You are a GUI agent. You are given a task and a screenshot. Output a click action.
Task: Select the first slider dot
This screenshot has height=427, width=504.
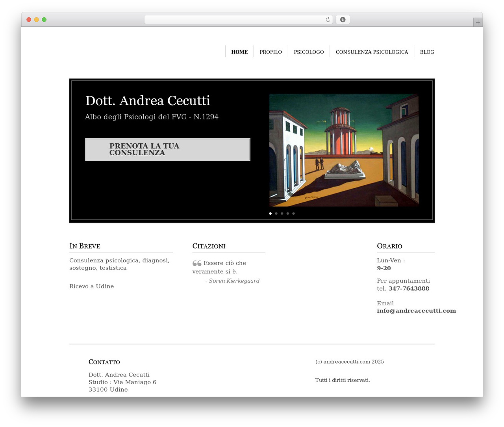[x=270, y=213]
